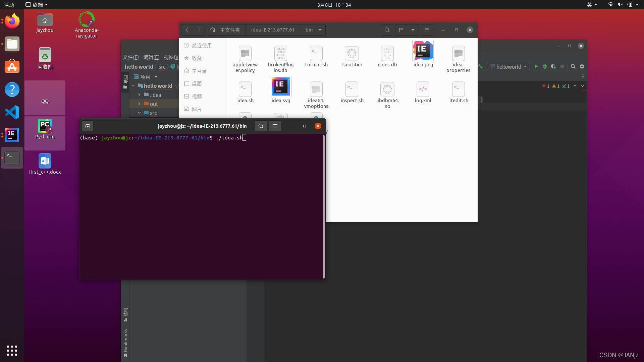Select the idea.sh file icon

[245, 89]
